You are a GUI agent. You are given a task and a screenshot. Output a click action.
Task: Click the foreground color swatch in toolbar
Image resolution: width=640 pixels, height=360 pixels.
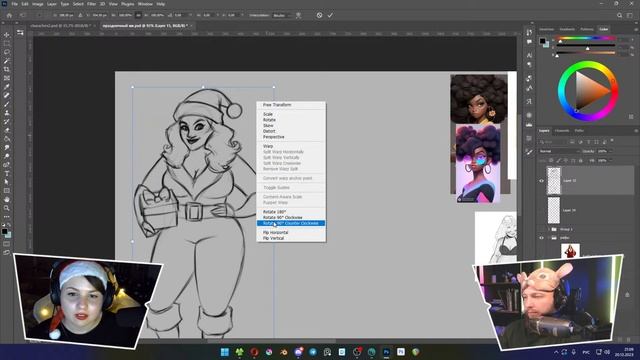[x=4, y=231]
